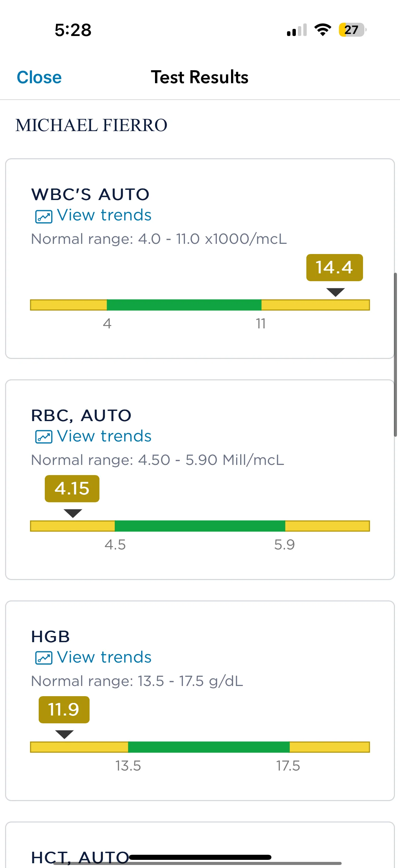Screen dimensions: 400x868
Task: Tap the vertical scrollbar on right edge
Action: [395, 354]
